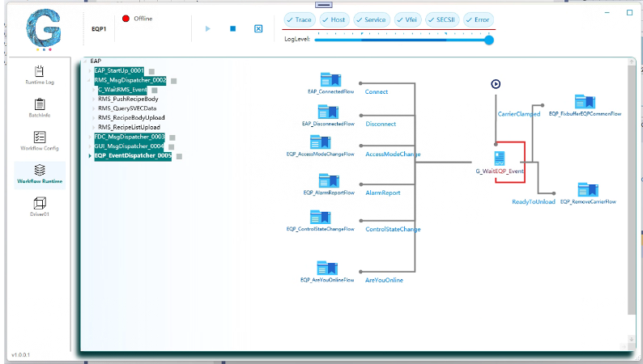Click the EQP_RemoveCarrierFlow node icon
The image size is (643, 364).
click(587, 189)
